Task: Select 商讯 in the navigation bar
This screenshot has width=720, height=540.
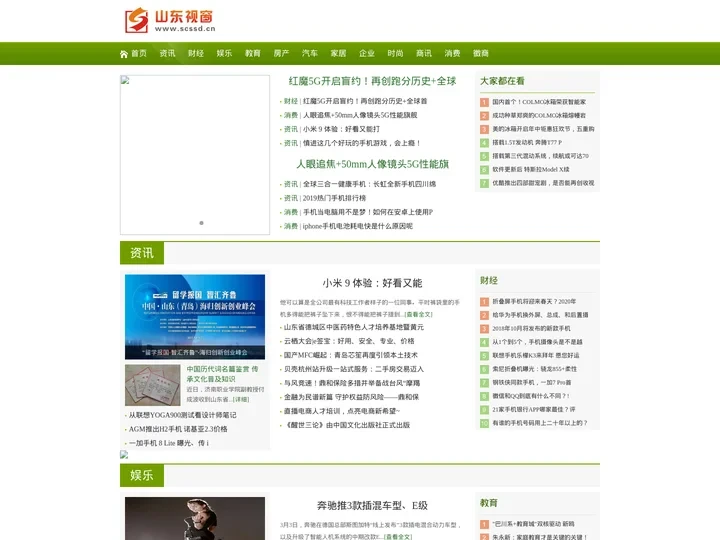Action: tap(423, 53)
